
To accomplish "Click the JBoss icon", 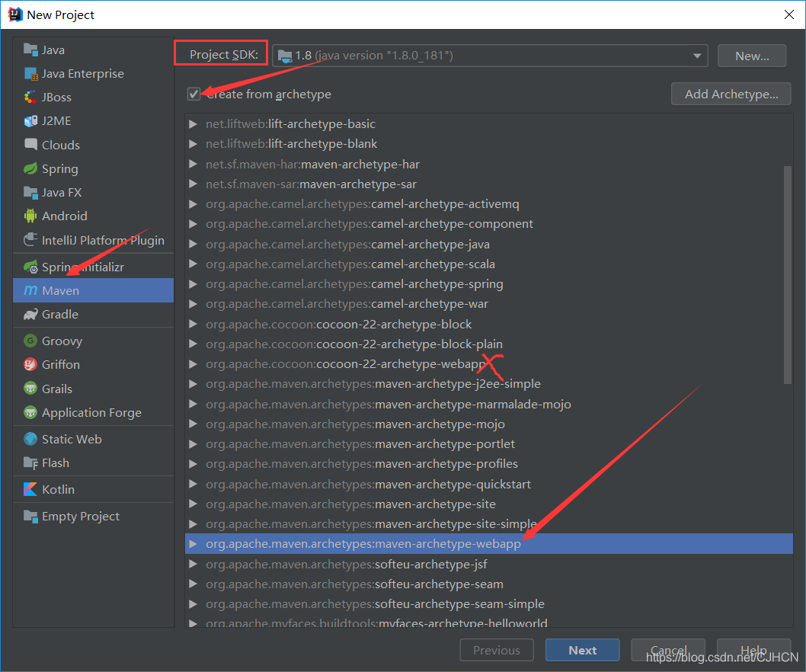I will click(30, 98).
